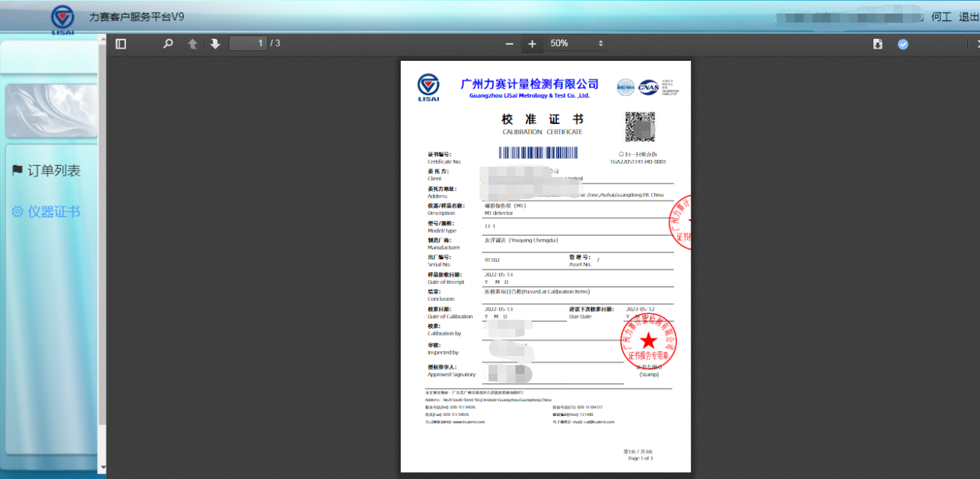The image size is (980, 479).
Task: Click the LISAI logo in header
Action: point(62,20)
